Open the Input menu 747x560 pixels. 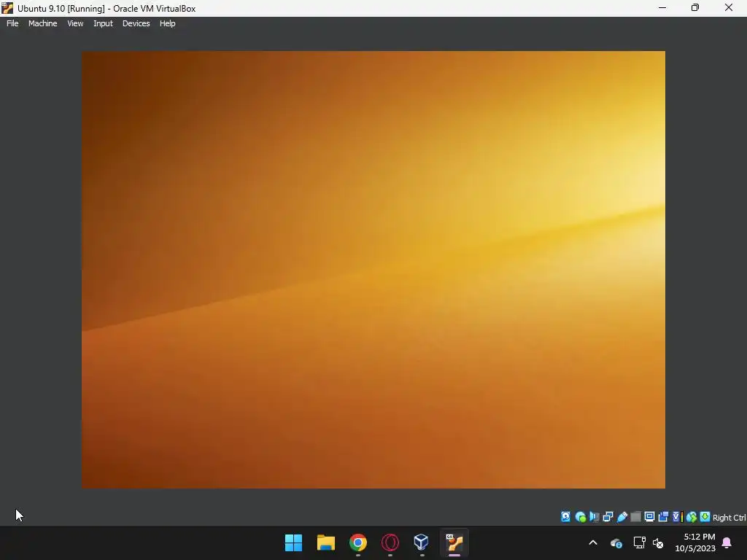103,23
